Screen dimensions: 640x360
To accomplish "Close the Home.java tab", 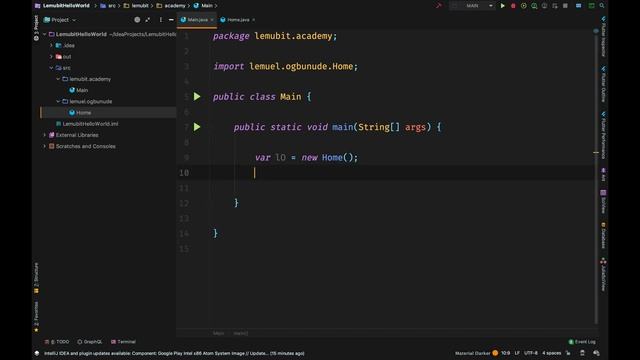I will 253,20.
